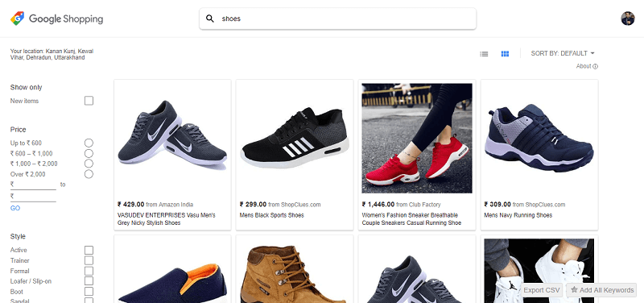Select price ₹ 600 – ₹ 1,000
This screenshot has width=644, height=303.
coord(89,153)
